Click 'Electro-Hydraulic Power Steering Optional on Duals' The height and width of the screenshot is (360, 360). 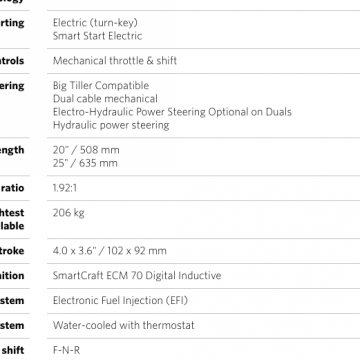172,112
